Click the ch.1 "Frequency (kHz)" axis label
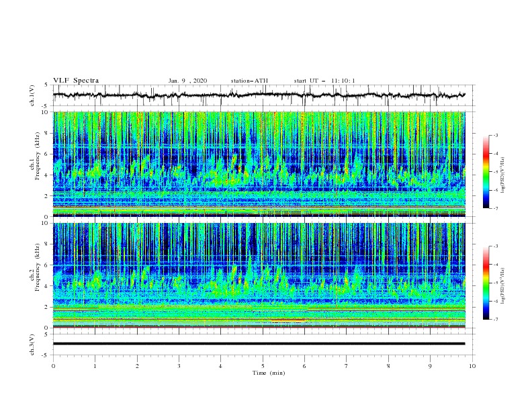The image size is (532, 411). pyautogui.click(x=38, y=156)
